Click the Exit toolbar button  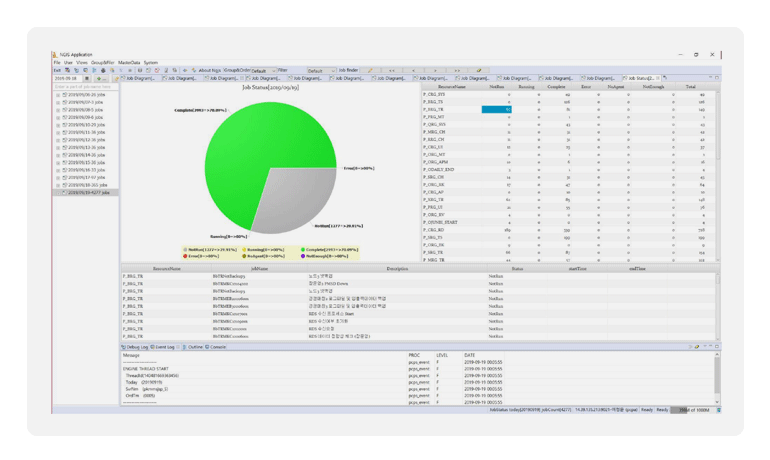point(57,70)
